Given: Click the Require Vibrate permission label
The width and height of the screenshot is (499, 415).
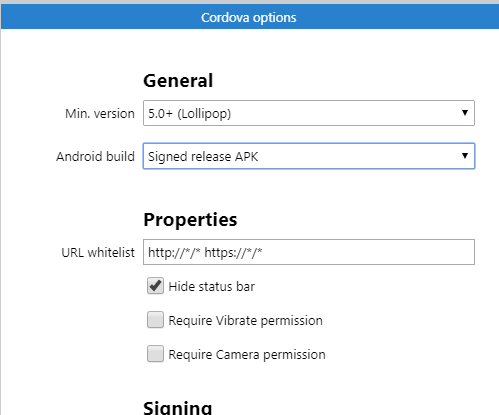Looking at the screenshot, I should point(246,320).
